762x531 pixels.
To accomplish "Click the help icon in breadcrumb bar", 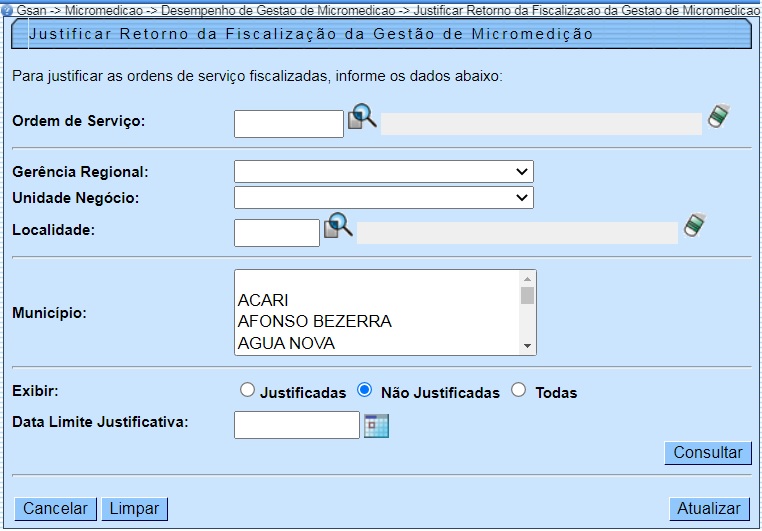I will tap(7, 8).
